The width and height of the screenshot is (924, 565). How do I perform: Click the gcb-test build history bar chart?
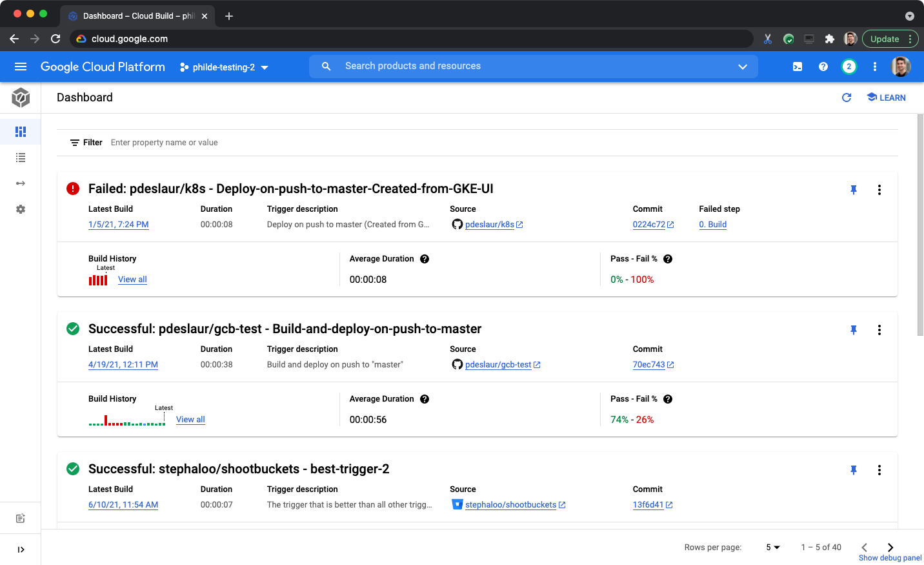127,420
